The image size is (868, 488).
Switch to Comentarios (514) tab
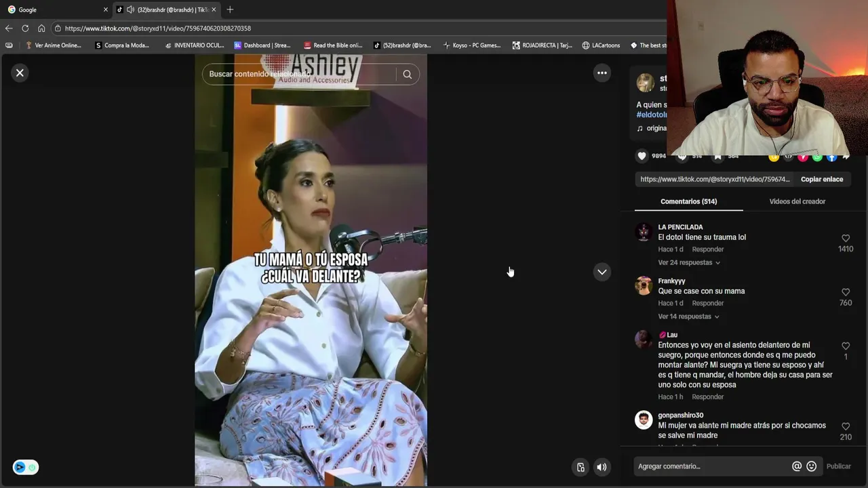tap(688, 201)
